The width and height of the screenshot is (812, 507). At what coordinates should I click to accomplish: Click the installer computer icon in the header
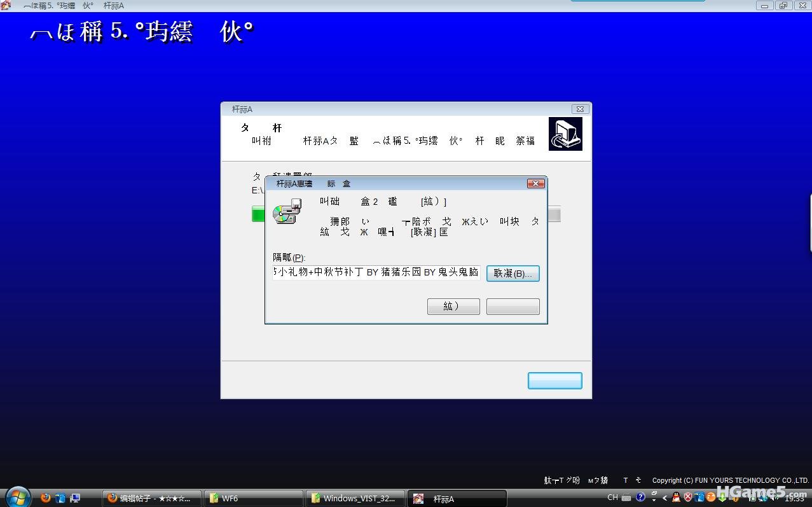pyautogui.click(x=565, y=134)
